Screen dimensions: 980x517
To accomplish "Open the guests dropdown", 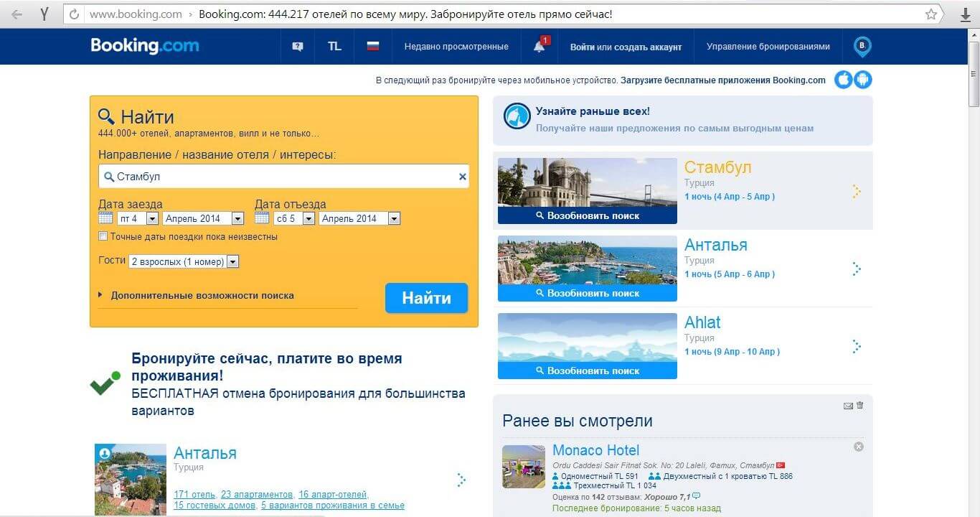I will tap(184, 261).
